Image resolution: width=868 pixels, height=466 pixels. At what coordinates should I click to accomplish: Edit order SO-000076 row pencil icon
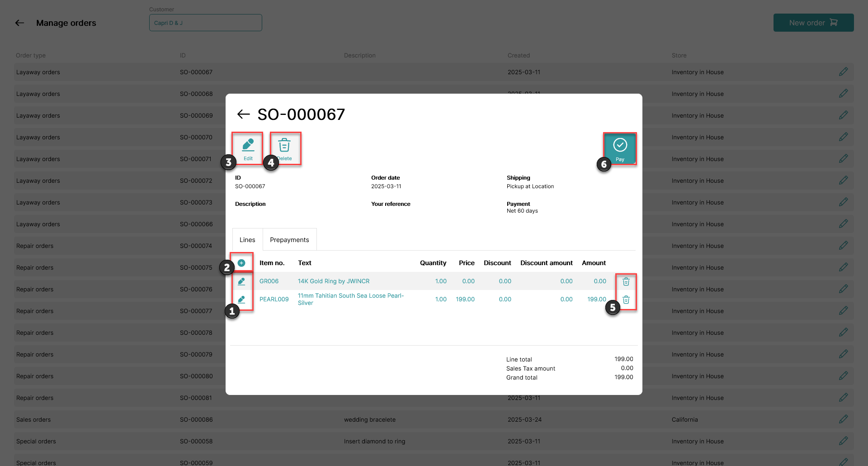coord(843,289)
